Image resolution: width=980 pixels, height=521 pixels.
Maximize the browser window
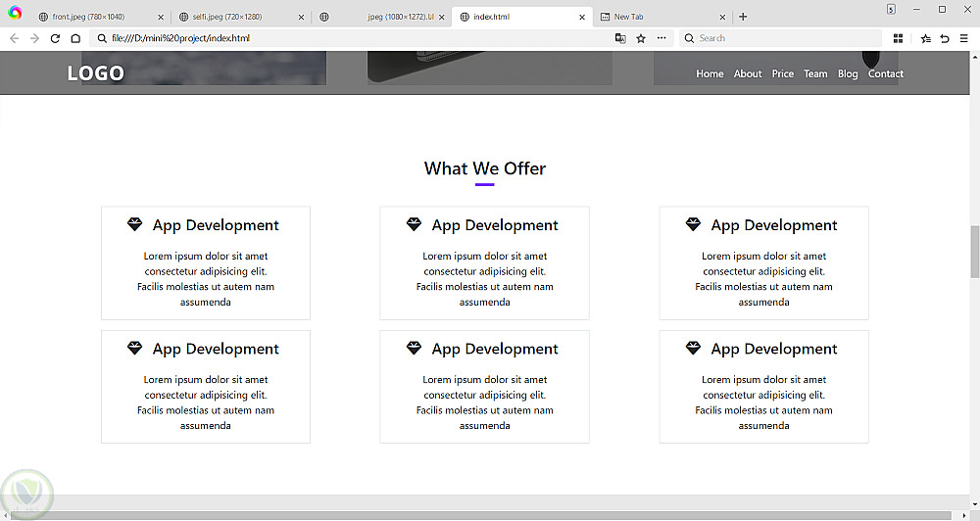tap(942, 9)
